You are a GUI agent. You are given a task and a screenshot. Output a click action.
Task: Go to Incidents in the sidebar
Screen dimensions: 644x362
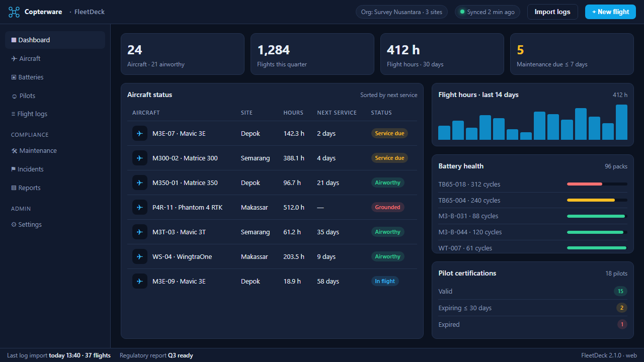tap(55, 169)
